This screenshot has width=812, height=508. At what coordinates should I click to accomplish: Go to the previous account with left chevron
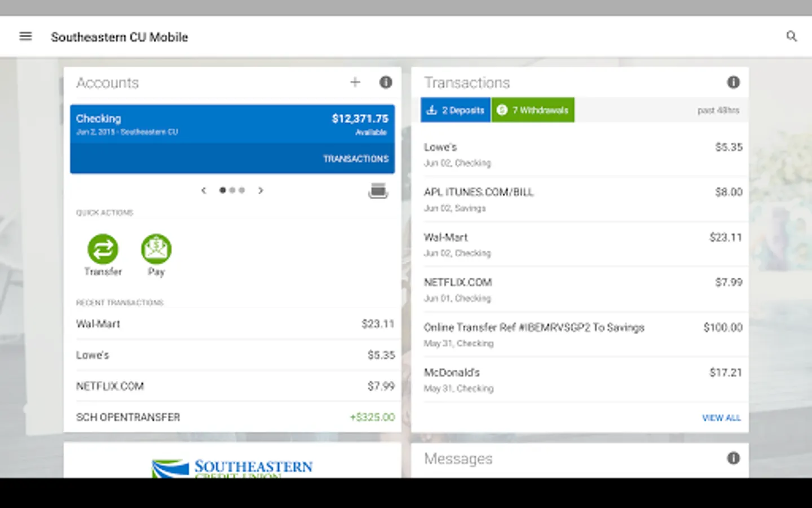pyautogui.click(x=204, y=190)
